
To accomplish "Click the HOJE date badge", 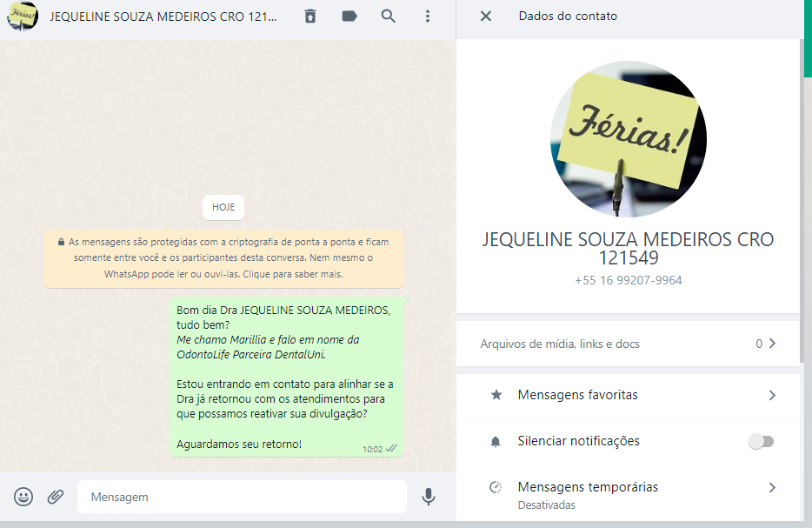I will (223, 207).
